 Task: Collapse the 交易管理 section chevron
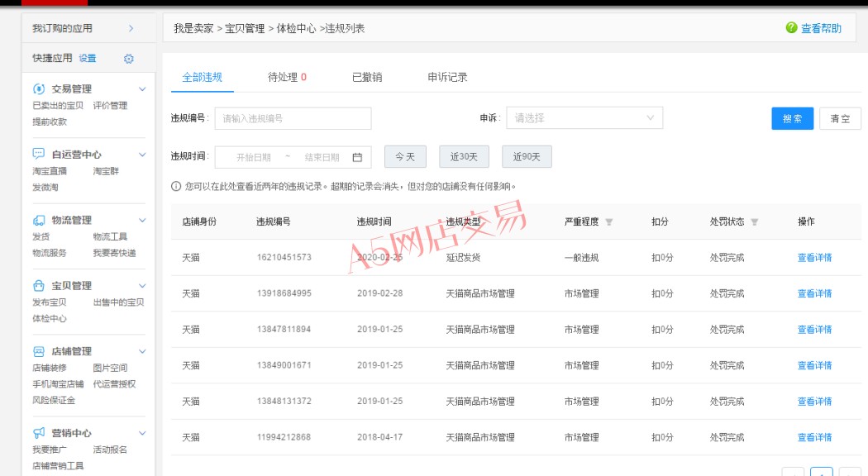click(x=142, y=89)
